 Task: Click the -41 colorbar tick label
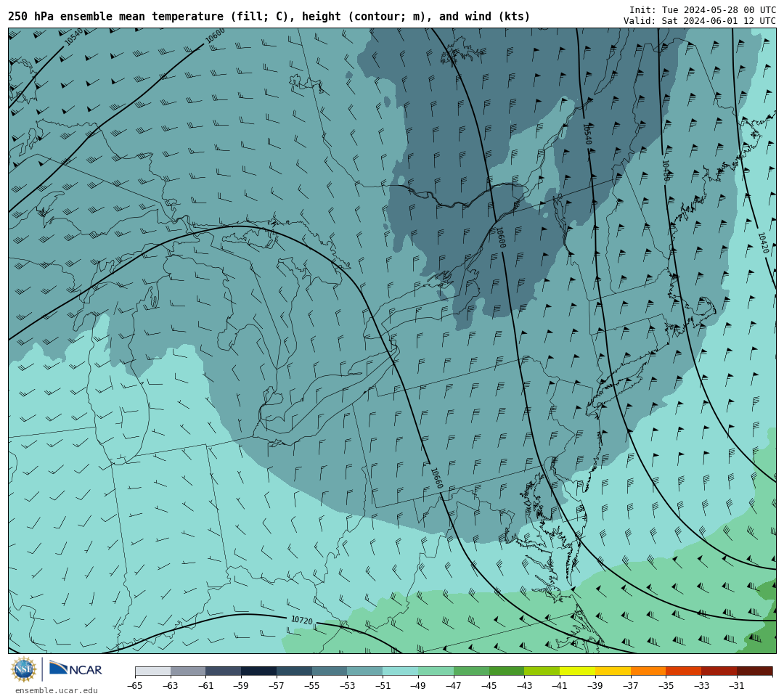pyautogui.click(x=560, y=686)
